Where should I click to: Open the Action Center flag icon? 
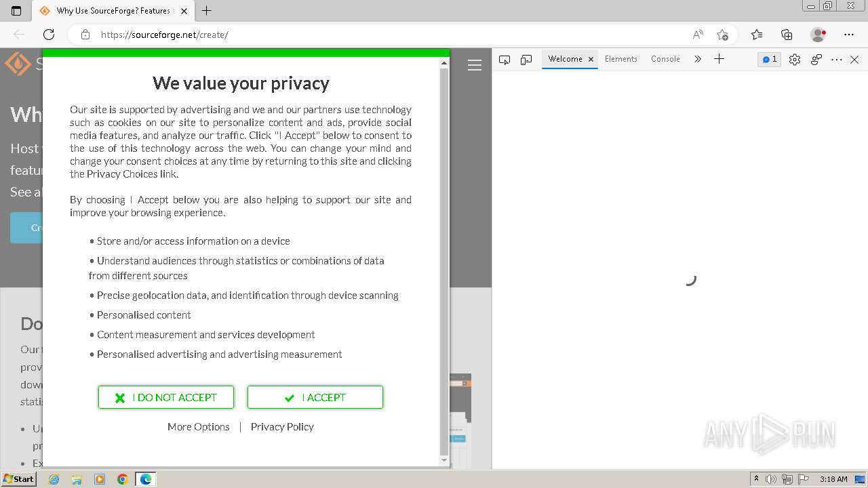pos(803,479)
